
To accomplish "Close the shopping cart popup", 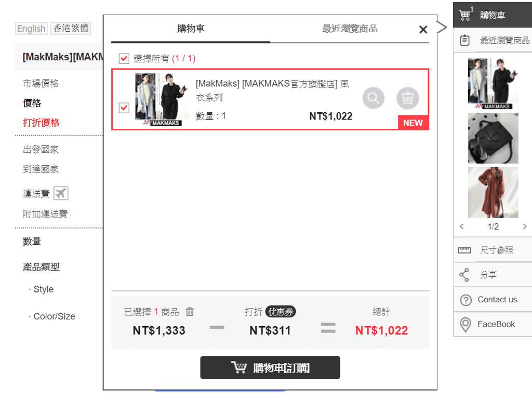I will (x=423, y=30).
